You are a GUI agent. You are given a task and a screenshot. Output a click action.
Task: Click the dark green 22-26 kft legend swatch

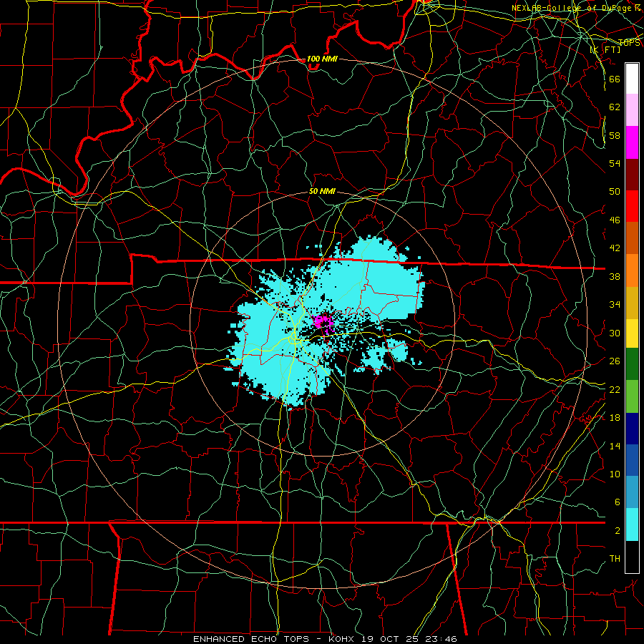(632, 364)
